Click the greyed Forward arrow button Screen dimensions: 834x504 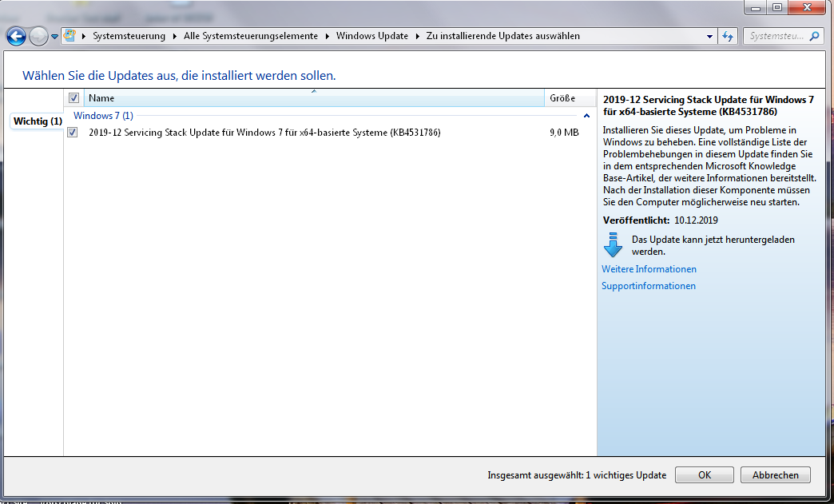pos(38,36)
